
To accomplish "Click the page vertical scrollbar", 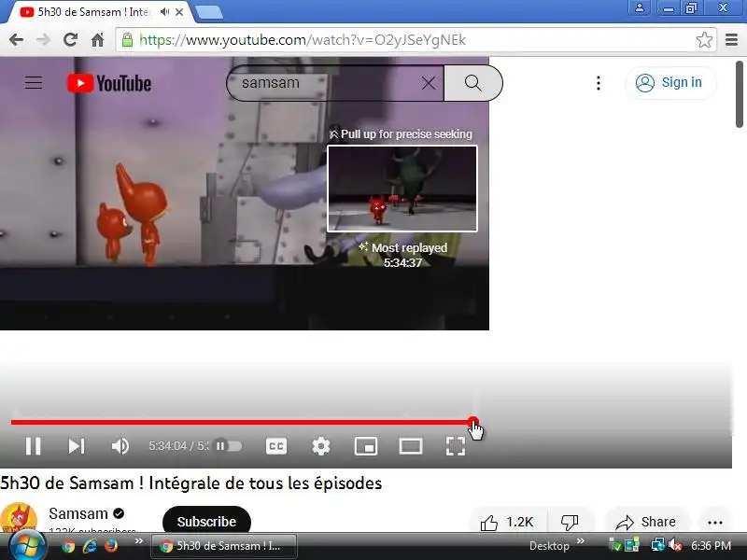I will click(x=739, y=94).
